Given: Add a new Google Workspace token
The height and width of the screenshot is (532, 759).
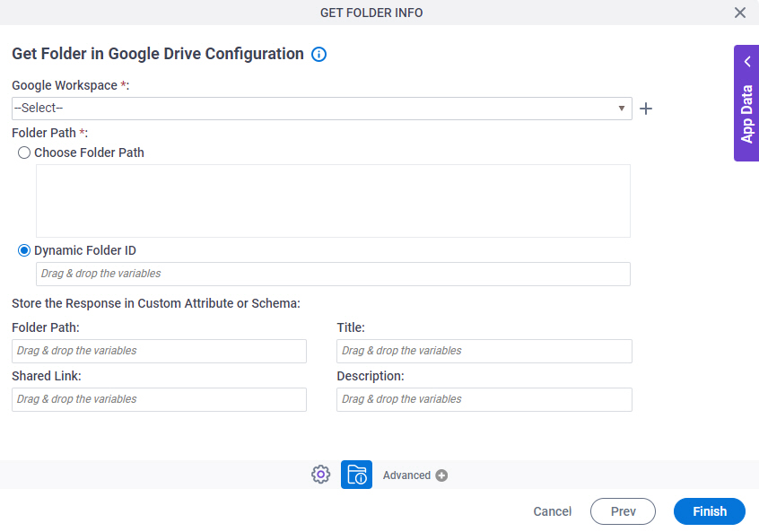Looking at the screenshot, I should [x=646, y=109].
